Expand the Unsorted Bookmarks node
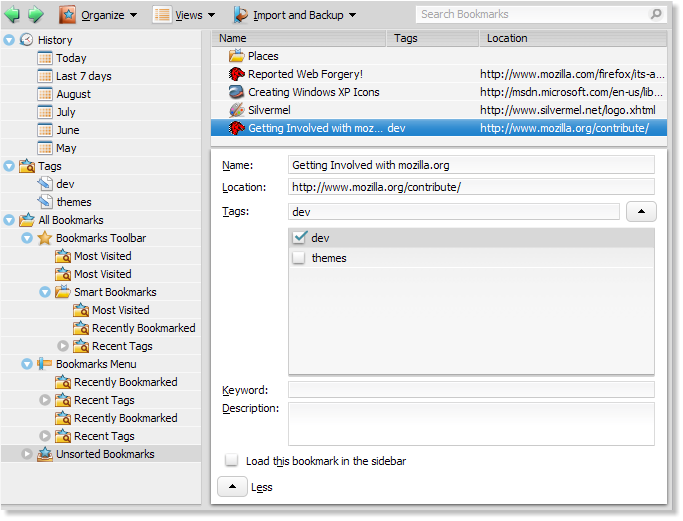683x521 pixels. (x=27, y=454)
